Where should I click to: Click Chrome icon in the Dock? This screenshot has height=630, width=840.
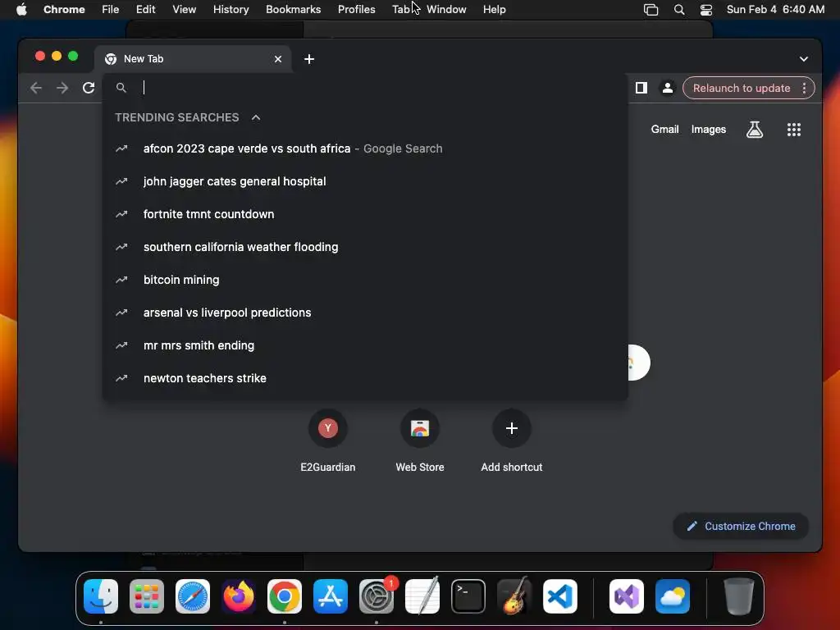click(285, 596)
